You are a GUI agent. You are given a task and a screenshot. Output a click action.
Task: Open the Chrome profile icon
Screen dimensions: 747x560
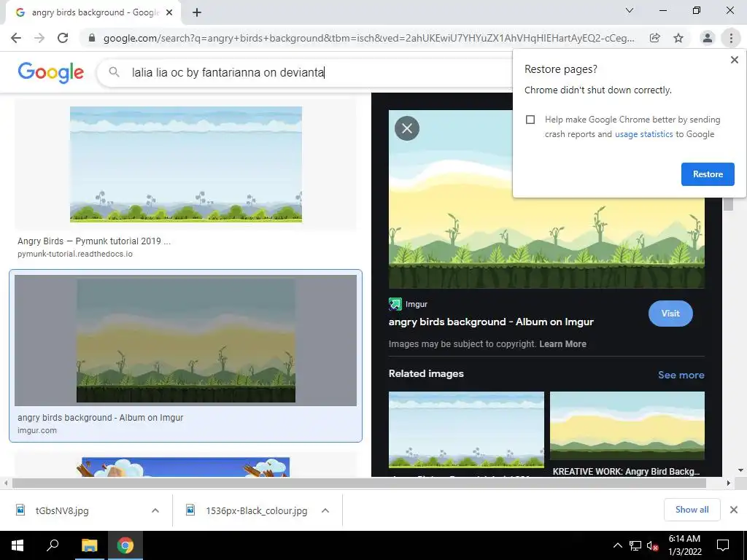click(x=708, y=38)
